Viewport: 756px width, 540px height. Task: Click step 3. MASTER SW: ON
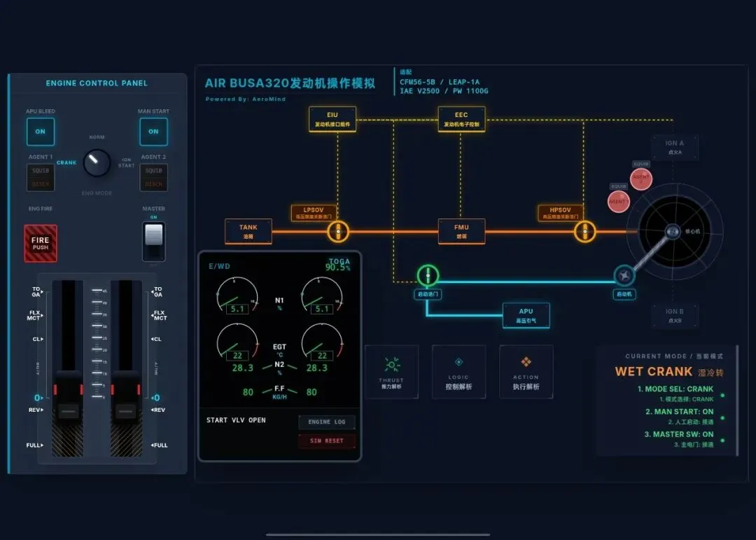[x=679, y=434]
